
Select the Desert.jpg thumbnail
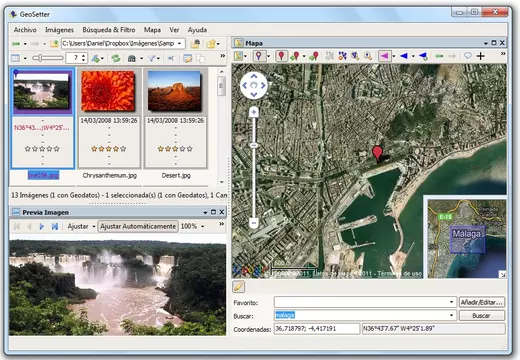[x=175, y=91]
